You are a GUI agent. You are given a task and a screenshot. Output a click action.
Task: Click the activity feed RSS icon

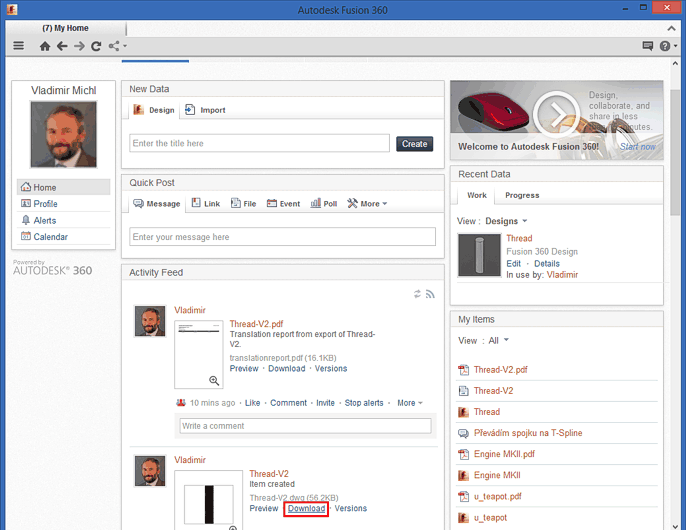pos(430,294)
